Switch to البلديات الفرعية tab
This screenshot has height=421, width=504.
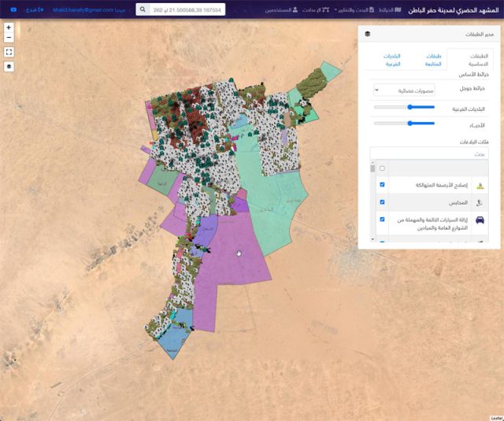392,60
